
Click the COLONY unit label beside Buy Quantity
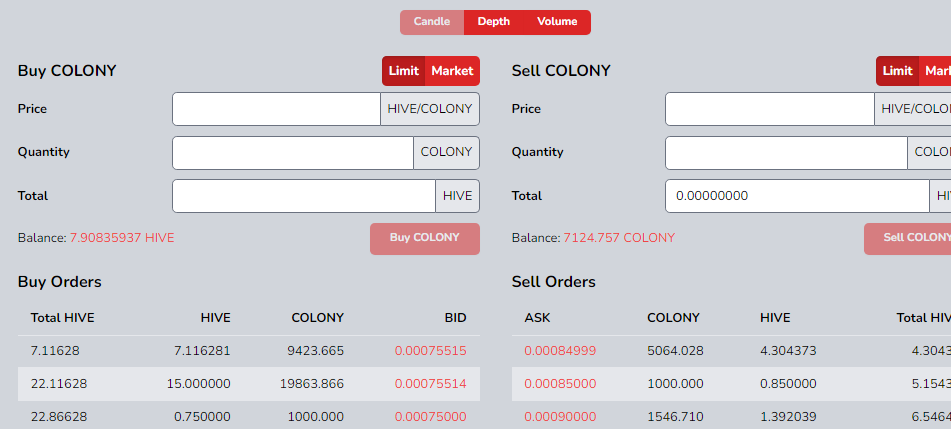(446, 152)
